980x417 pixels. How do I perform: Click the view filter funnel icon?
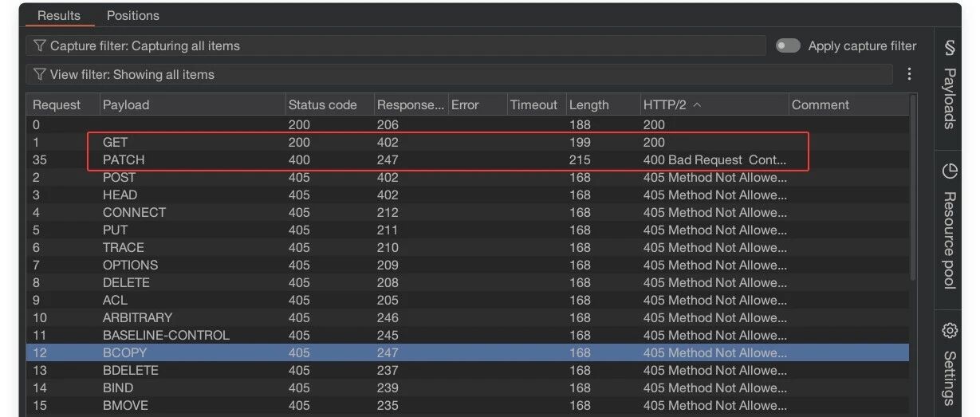(39, 75)
